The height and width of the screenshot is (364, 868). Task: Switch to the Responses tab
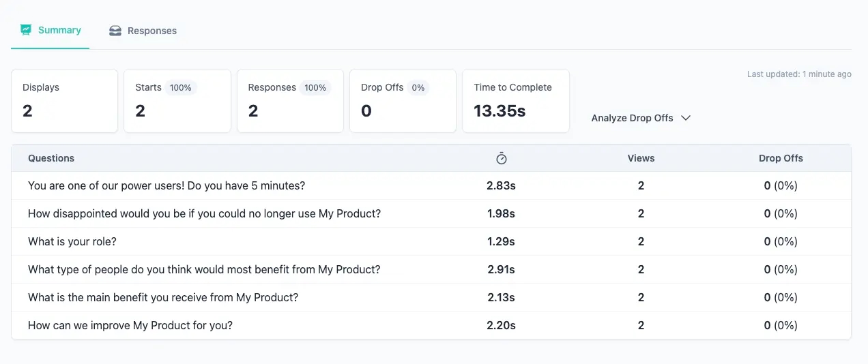click(143, 31)
